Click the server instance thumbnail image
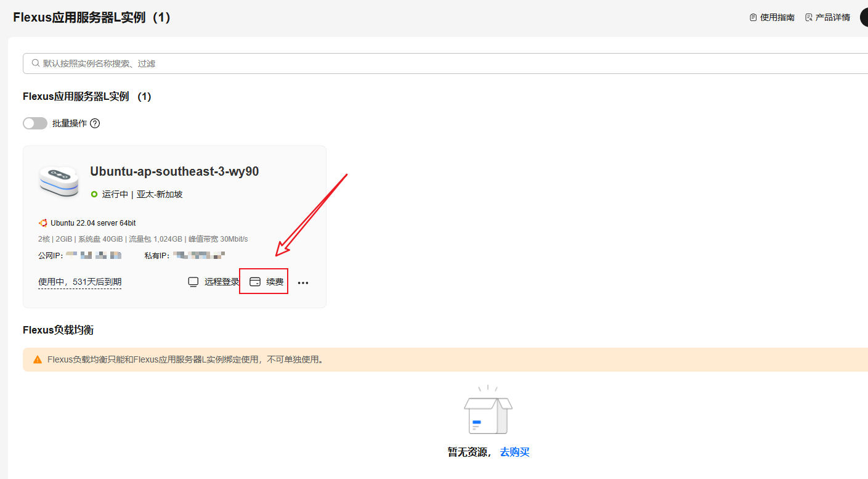This screenshot has width=868, height=479. pos(59,181)
